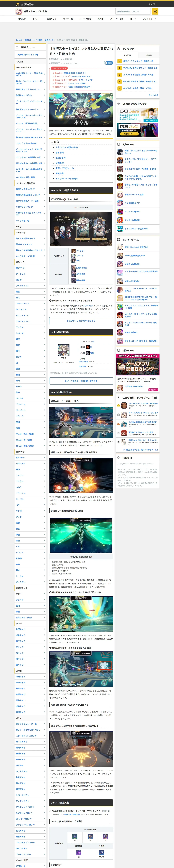
Task: Select the 最強キャラ nav item
Action: coord(52,19)
